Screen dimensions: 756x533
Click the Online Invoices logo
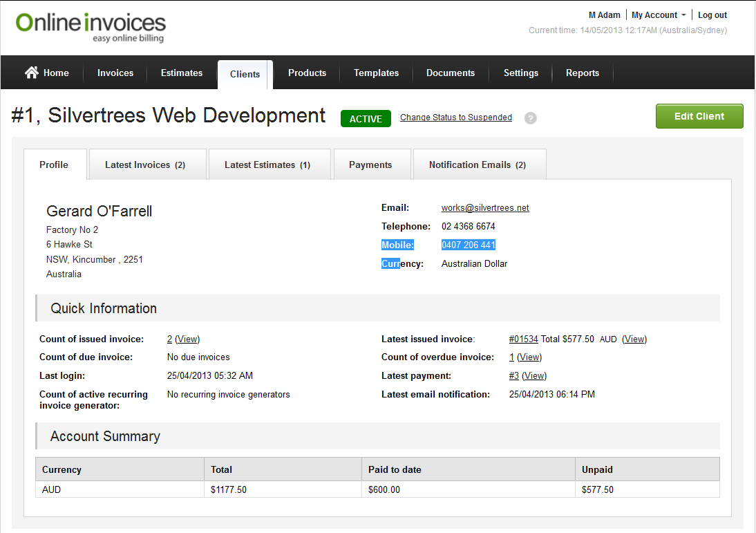91,26
